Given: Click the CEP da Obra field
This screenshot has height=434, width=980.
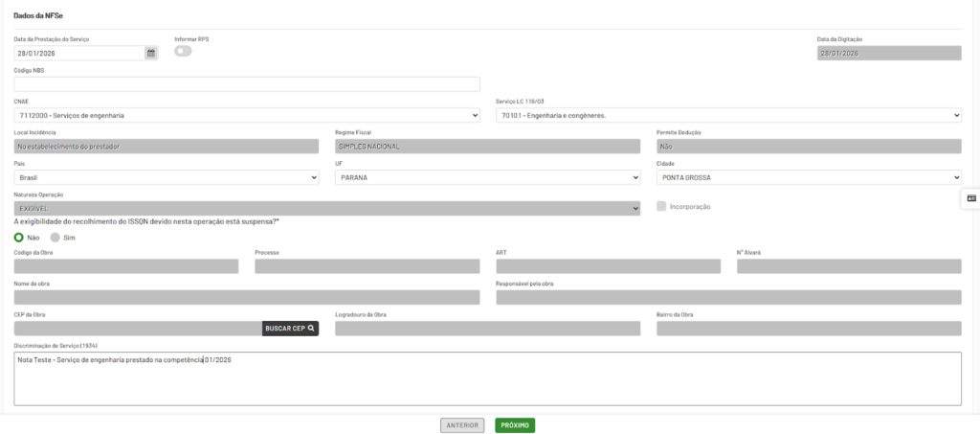Looking at the screenshot, I should [138, 329].
